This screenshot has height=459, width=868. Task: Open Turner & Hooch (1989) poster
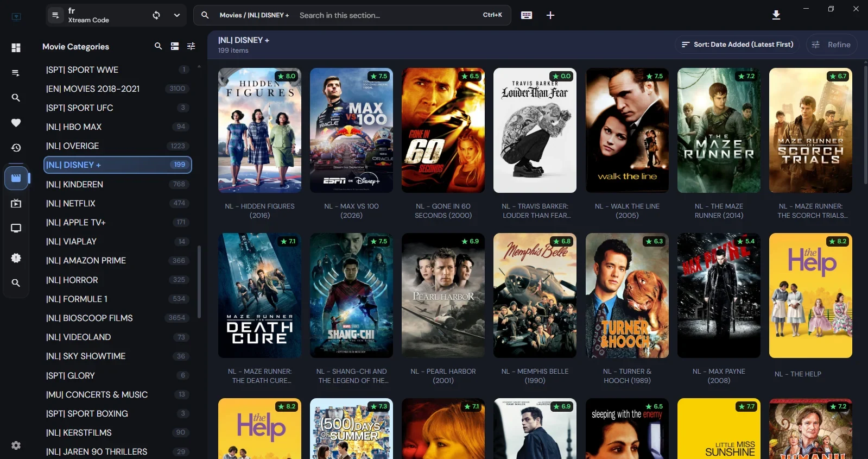coord(627,295)
